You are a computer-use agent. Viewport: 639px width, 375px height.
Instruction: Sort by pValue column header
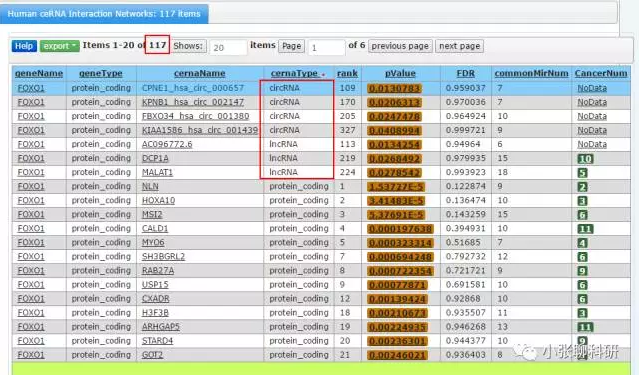(400, 73)
